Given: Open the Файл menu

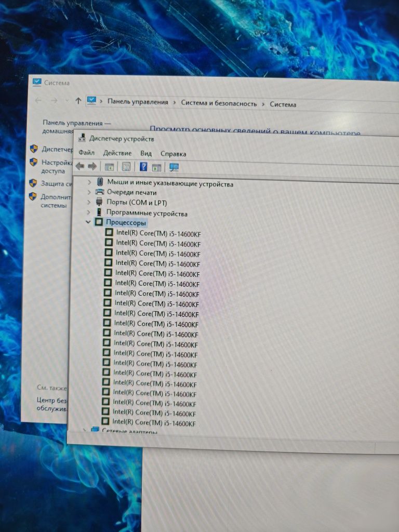Looking at the screenshot, I should (x=87, y=152).
